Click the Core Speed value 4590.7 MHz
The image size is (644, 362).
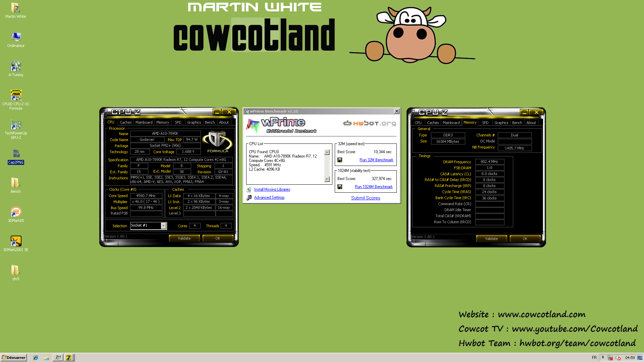coord(146,196)
